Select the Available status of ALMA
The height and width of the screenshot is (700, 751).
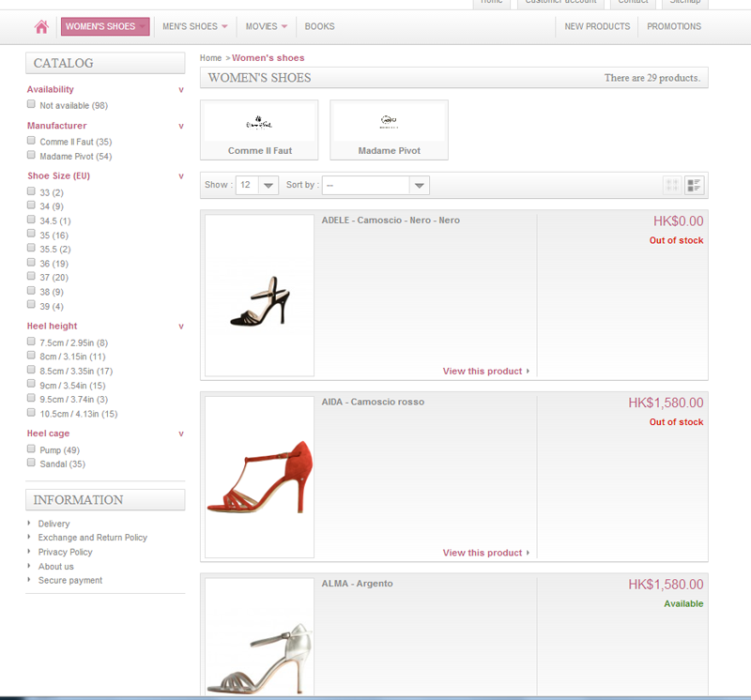tap(683, 603)
